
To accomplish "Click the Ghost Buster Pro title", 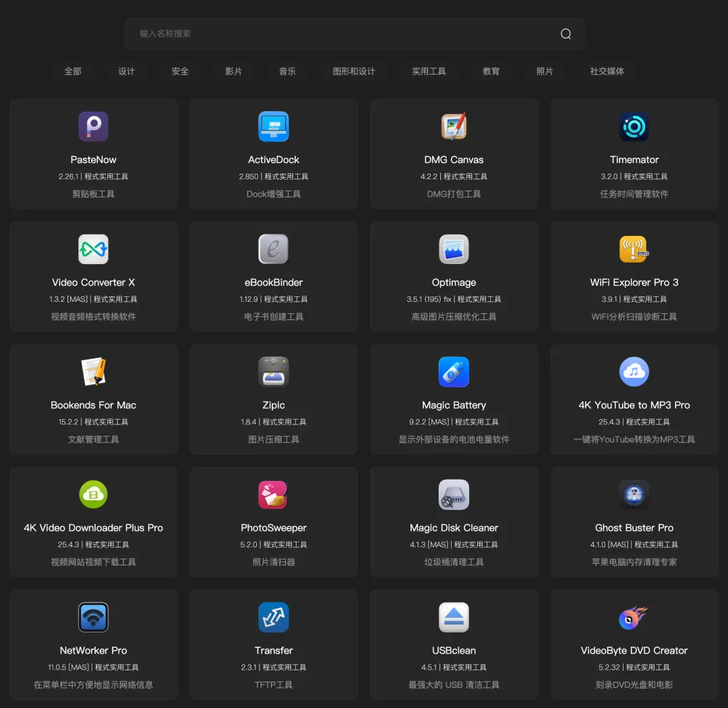I will 634,527.
